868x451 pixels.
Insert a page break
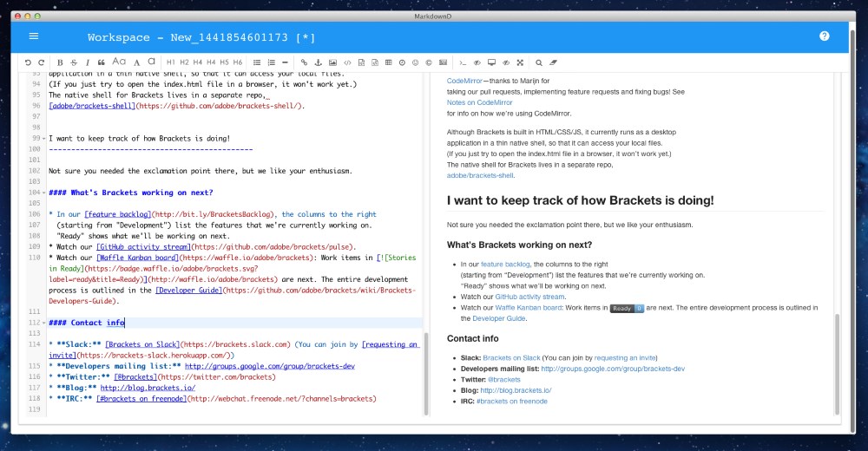pos(443,62)
